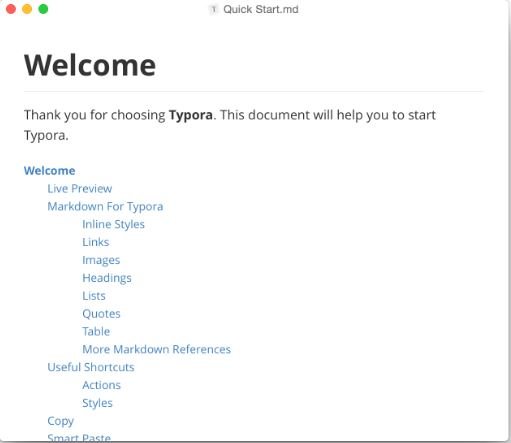Viewport: 511px width, 443px height.
Task: Jump to the Lists section
Action: [x=94, y=296]
